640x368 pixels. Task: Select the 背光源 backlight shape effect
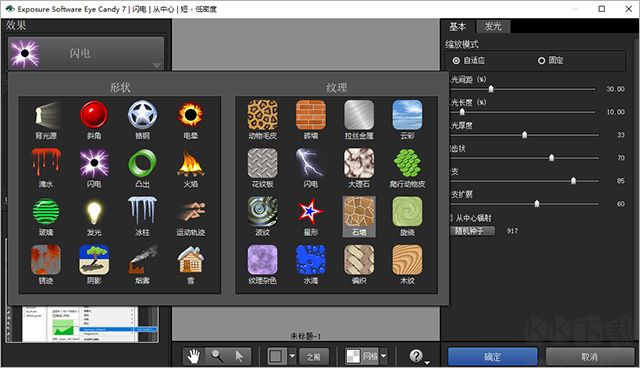click(46, 120)
